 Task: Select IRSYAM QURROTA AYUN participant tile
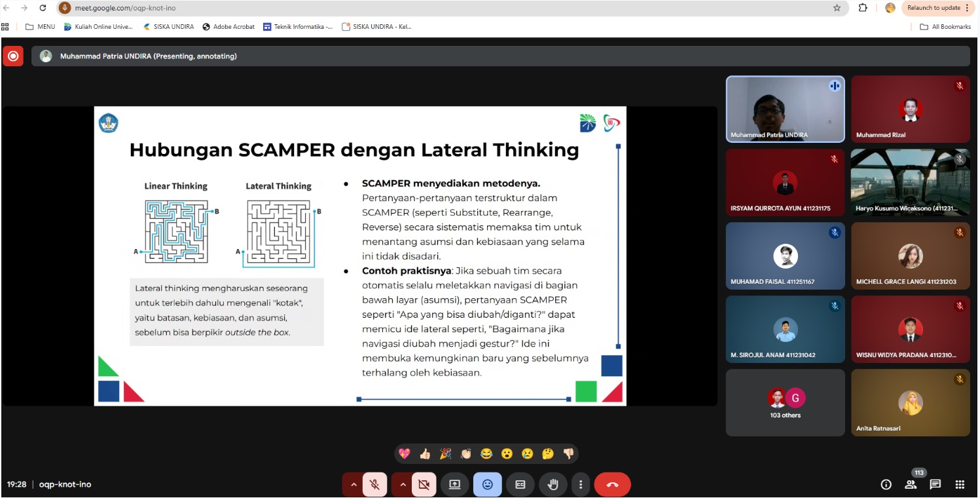(x=785, y=183)
